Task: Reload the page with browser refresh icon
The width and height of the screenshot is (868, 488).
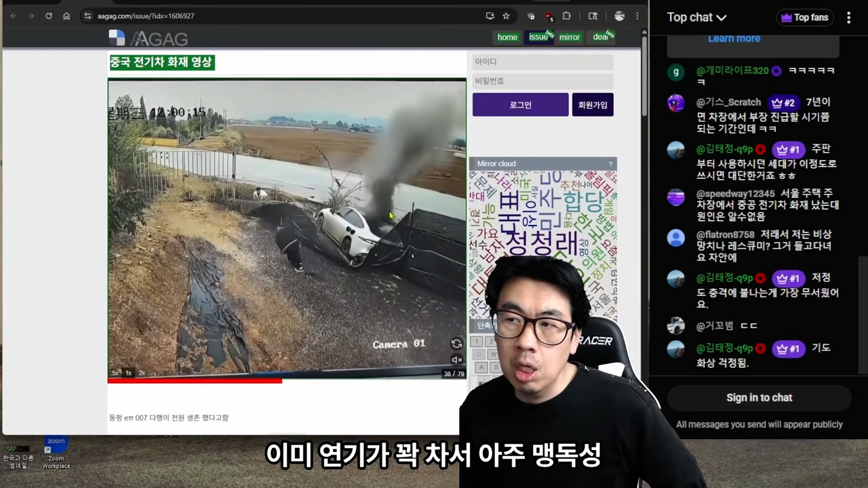Action: point(49,16)
